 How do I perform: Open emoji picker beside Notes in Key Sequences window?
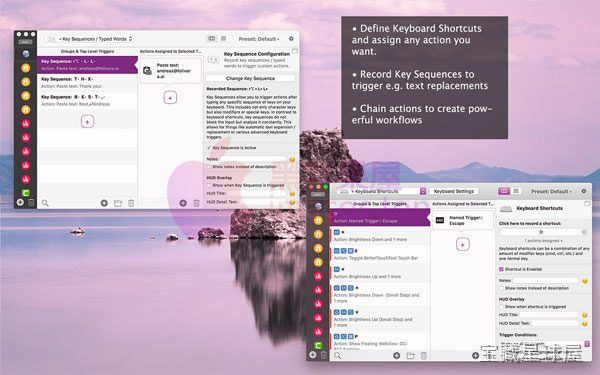pyautogui.click(x=292, y=159)
